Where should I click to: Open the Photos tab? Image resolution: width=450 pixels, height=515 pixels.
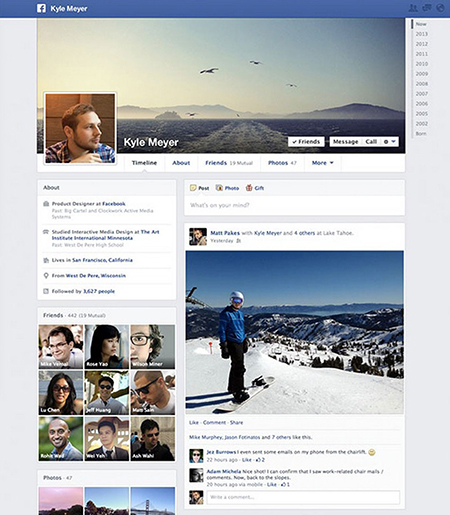pos(282,163)
